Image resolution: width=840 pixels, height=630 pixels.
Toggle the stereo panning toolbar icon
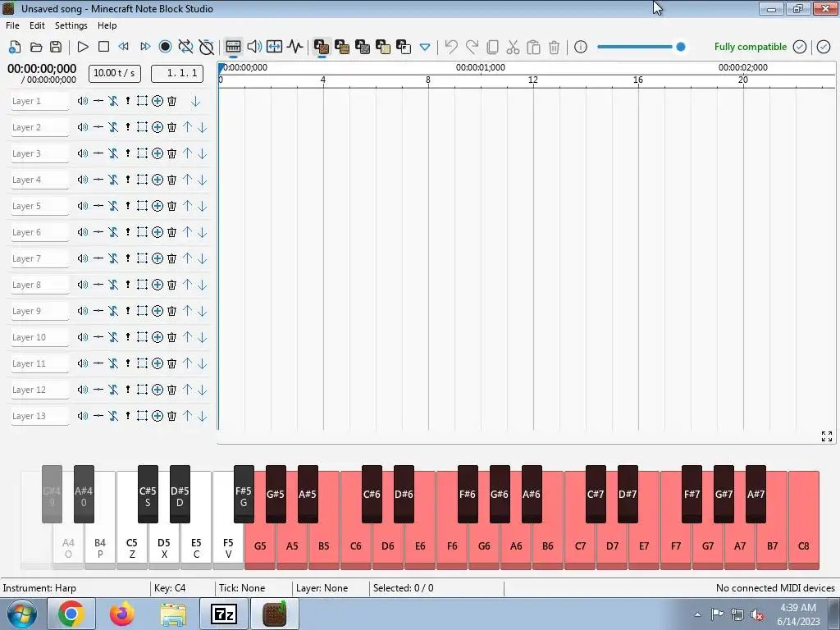274,47
